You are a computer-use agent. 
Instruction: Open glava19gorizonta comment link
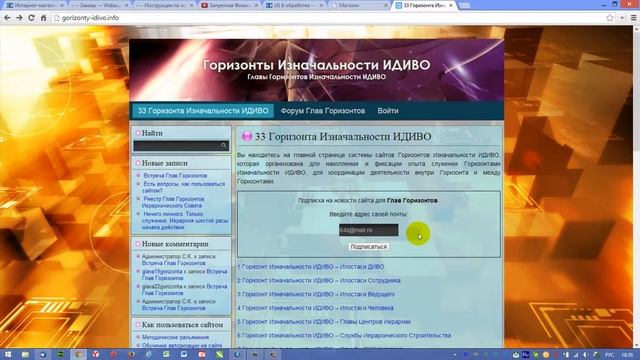pyautogui.click(x=184, y=274)
